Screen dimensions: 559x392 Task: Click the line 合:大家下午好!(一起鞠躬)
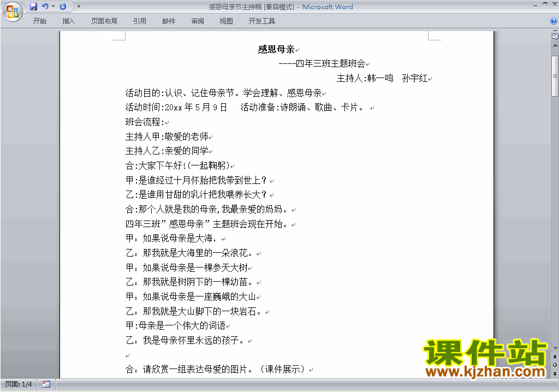[x=178, y=165]
